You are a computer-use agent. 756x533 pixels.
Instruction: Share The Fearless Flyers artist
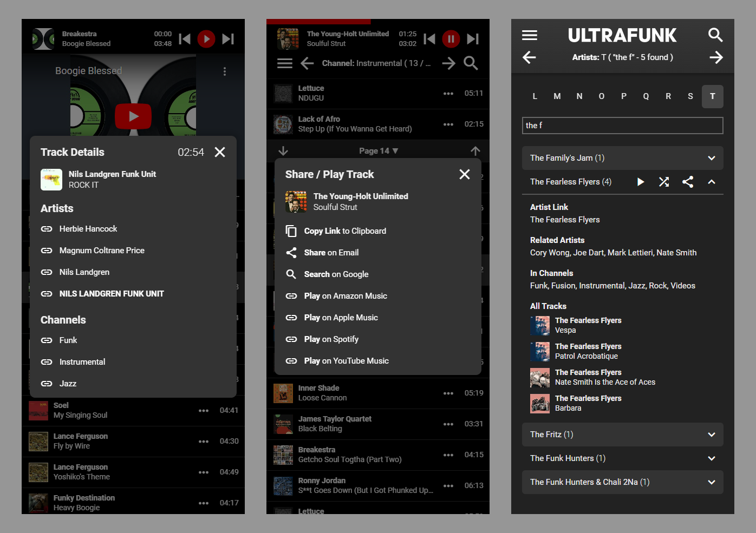[x=688, y=182]
